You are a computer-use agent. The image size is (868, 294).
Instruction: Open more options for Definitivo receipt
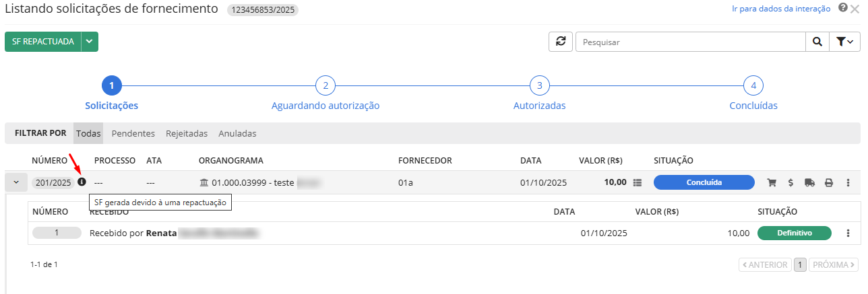point(848,233)
